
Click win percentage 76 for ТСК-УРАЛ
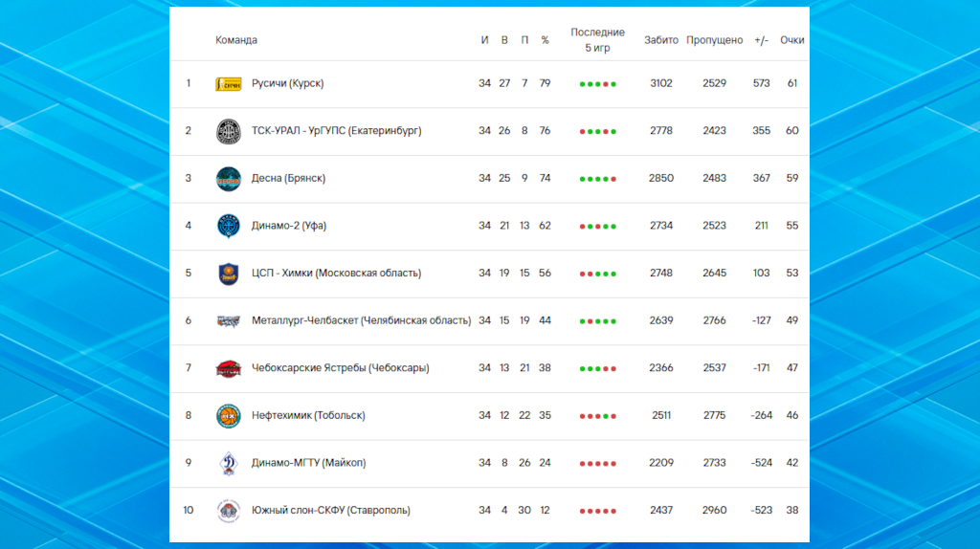point(545,130)
